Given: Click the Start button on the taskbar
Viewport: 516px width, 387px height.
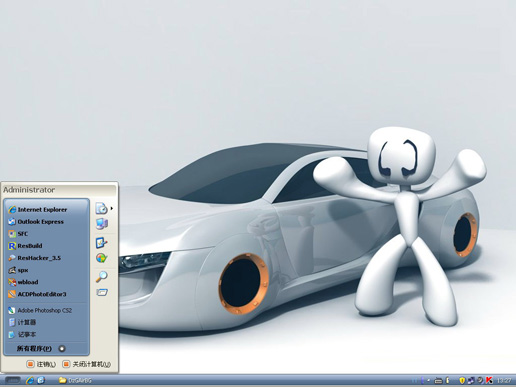Looking at the screenshot, I should [13, 380].
